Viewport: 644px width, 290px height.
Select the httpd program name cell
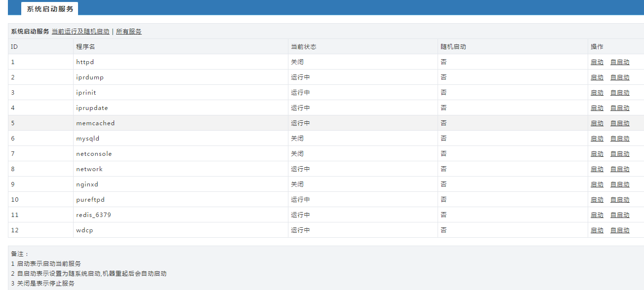(181, 62)
